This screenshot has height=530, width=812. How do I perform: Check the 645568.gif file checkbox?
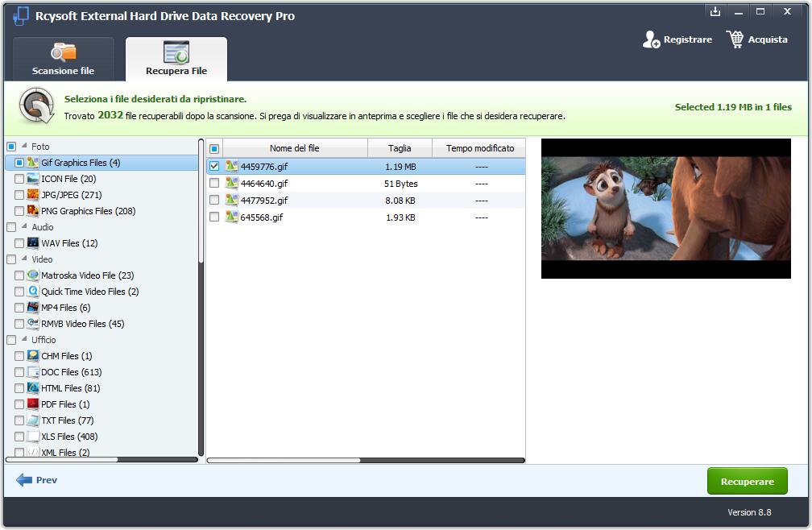214,217
